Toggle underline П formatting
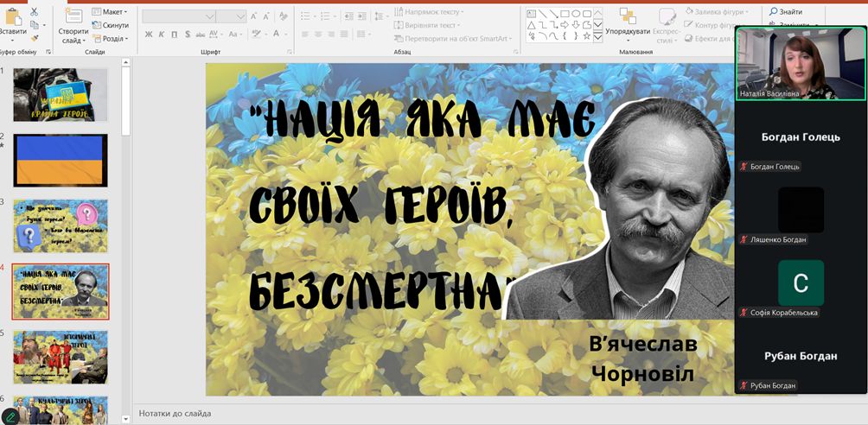Viewport: 868px width, 425px height. coord(175,35)
